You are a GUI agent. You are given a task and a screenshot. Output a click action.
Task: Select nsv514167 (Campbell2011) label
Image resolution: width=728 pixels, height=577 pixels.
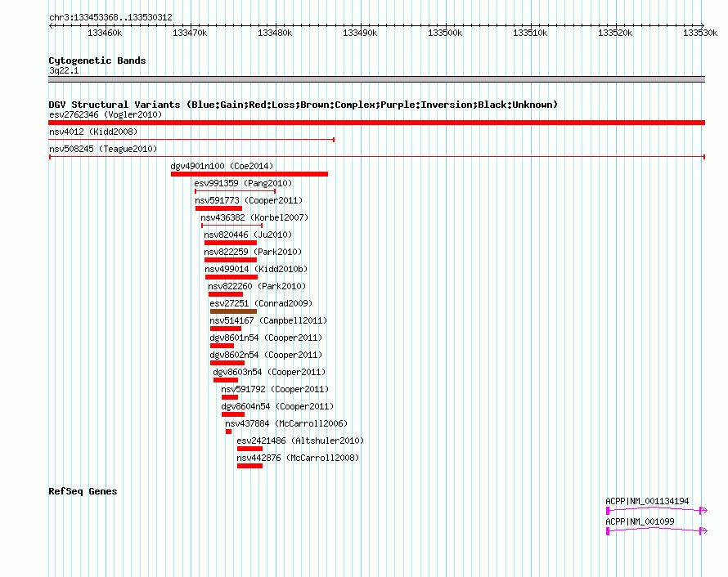coord(268,320)
